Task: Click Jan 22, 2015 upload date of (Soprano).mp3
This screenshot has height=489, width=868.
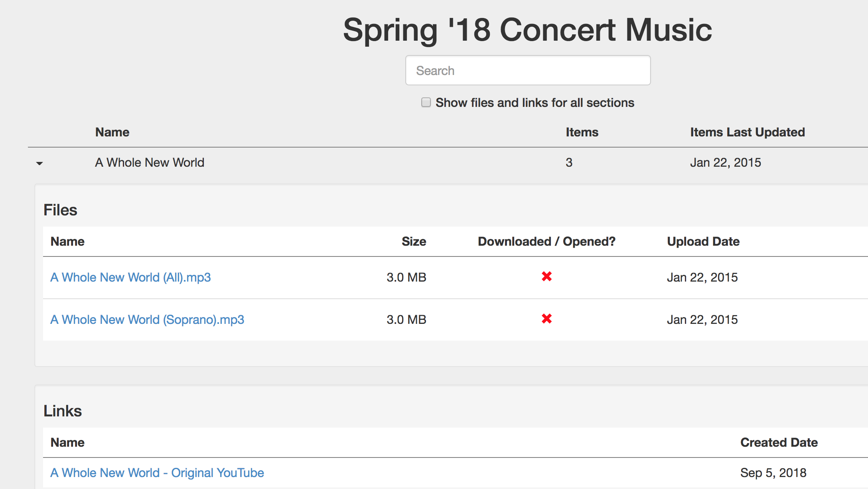Action: tap(702, 319)
